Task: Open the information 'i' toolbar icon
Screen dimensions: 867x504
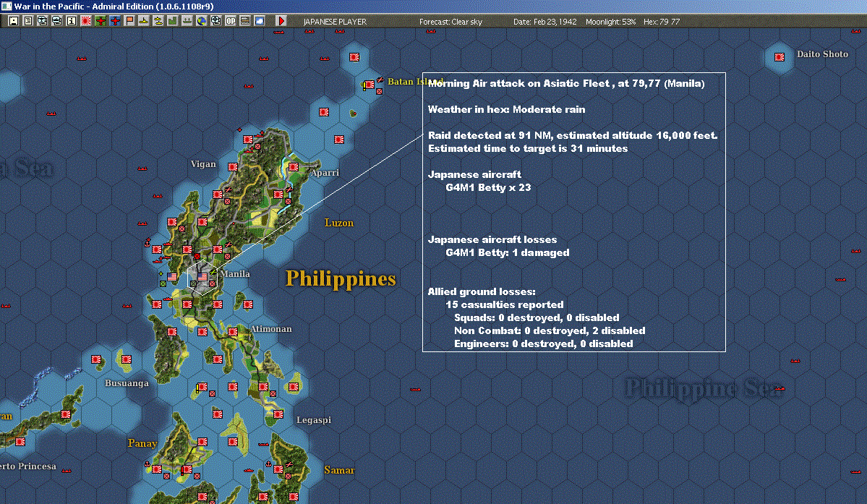Action: pos(72,21)
